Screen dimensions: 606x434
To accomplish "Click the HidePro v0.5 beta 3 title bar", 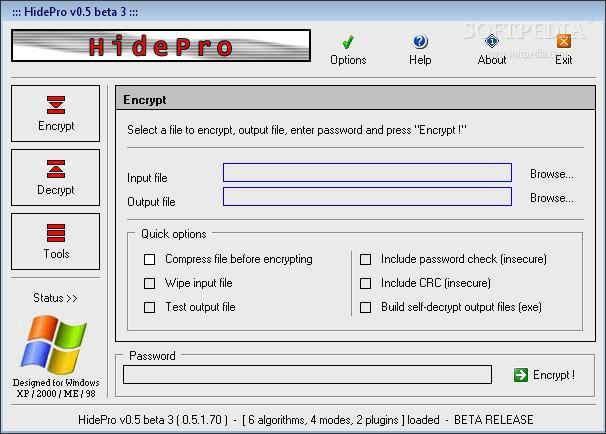I will 303,12.
